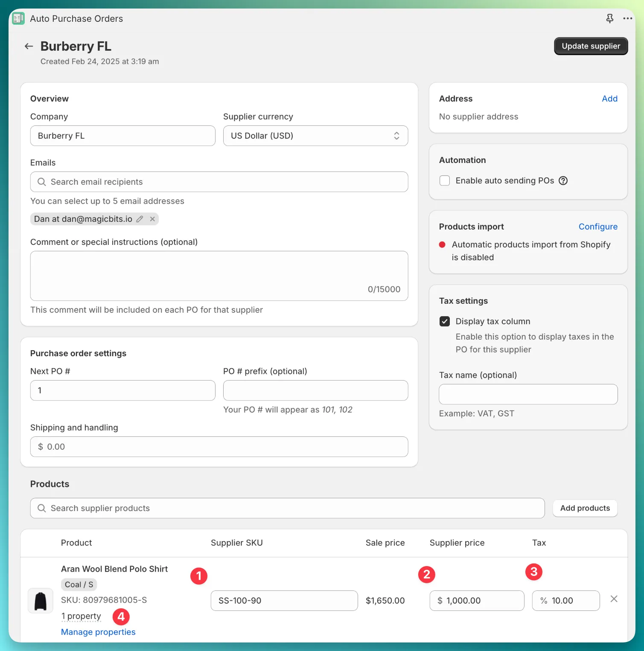Open the three-dot more options menu
644x651 pixels.
[627, 18]
